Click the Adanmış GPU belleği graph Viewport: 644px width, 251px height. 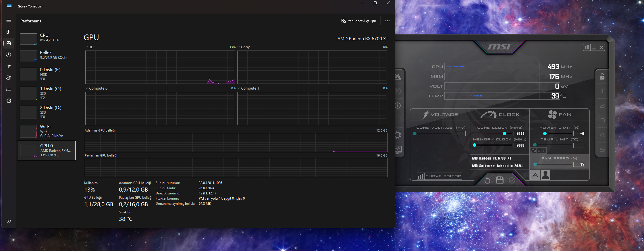(x=236, y=142)
